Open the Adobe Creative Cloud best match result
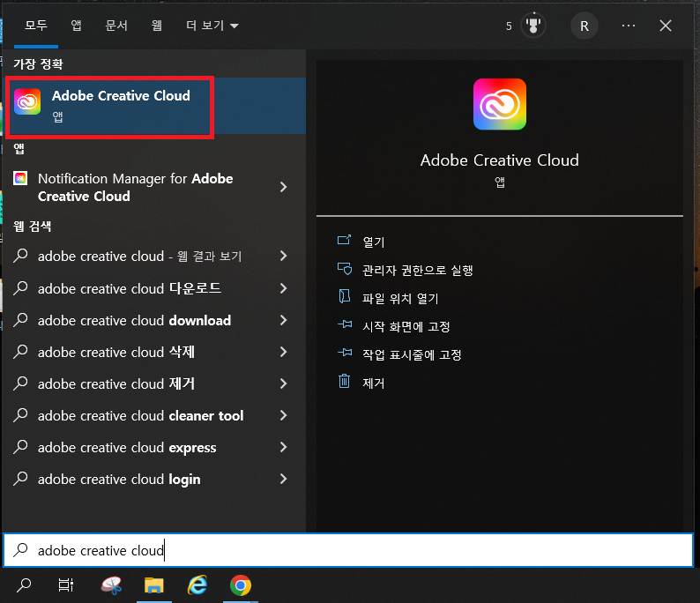This screenshot has height=603, width=700. [x=154, y=106]
